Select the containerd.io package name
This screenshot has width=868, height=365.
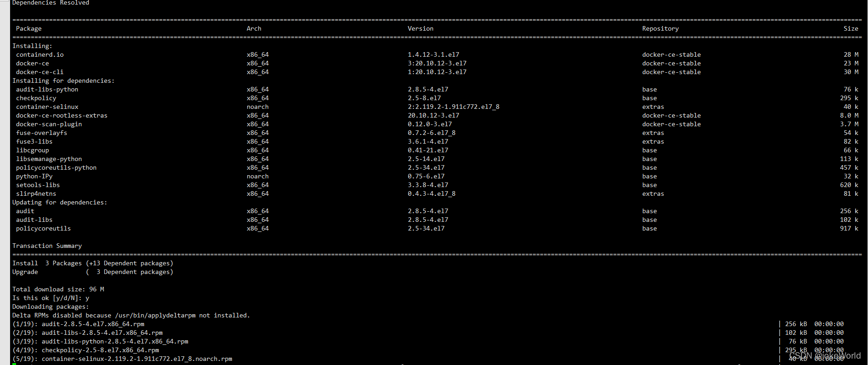[x=40, y=54]
